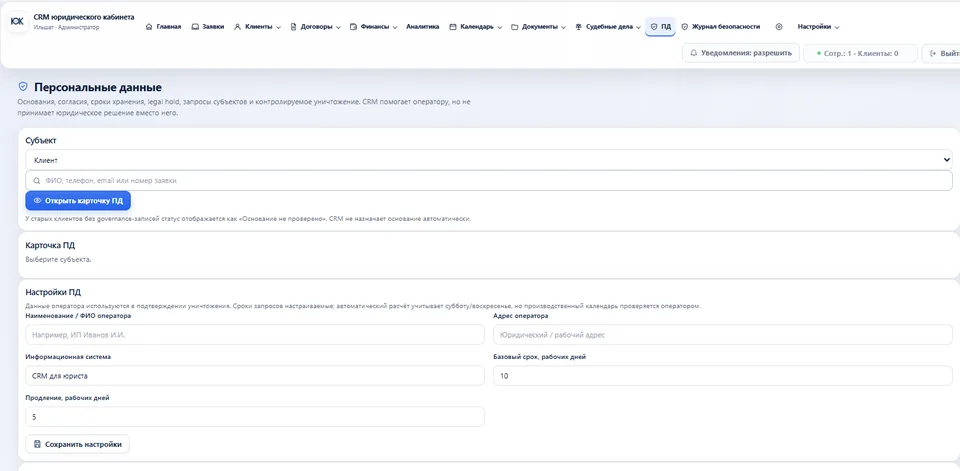Go to the Аналитика section
This screenshot has width=960, height=471.
tap(422, 27)
